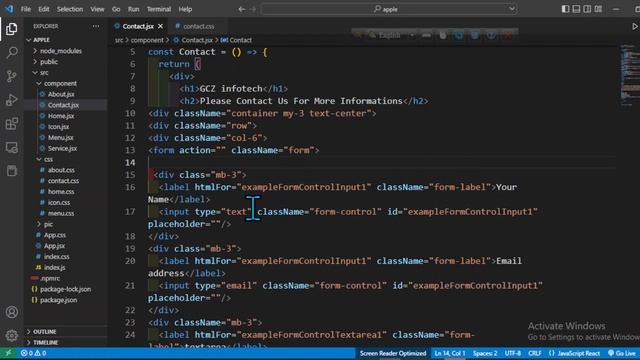Click the remote window status icon

pyautogui.click(x=8, y=353)
